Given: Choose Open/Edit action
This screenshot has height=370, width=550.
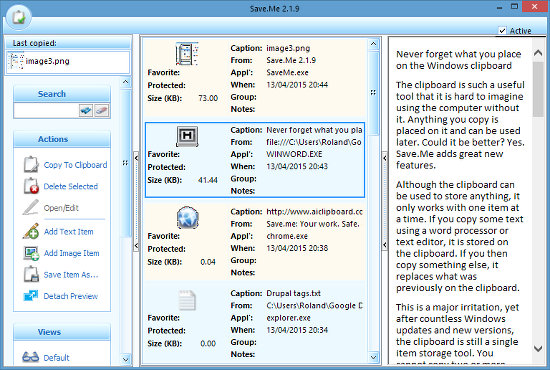Looking at the screenshot, I should (x=61, y=208).
